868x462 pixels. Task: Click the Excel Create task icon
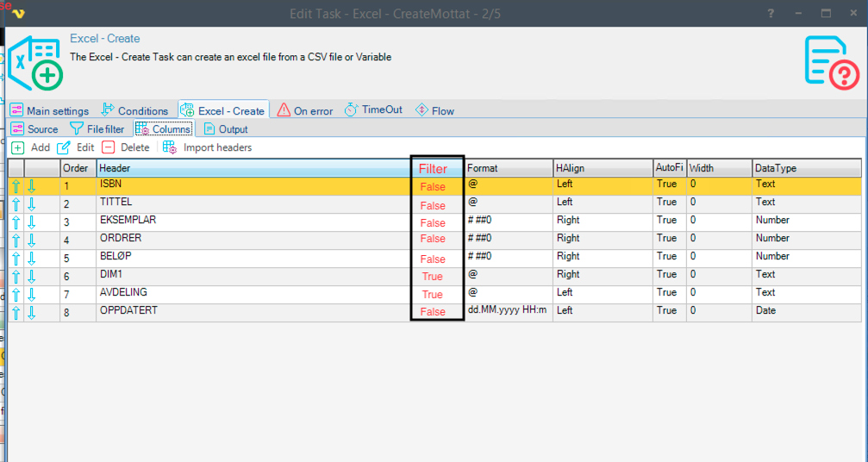34,63
